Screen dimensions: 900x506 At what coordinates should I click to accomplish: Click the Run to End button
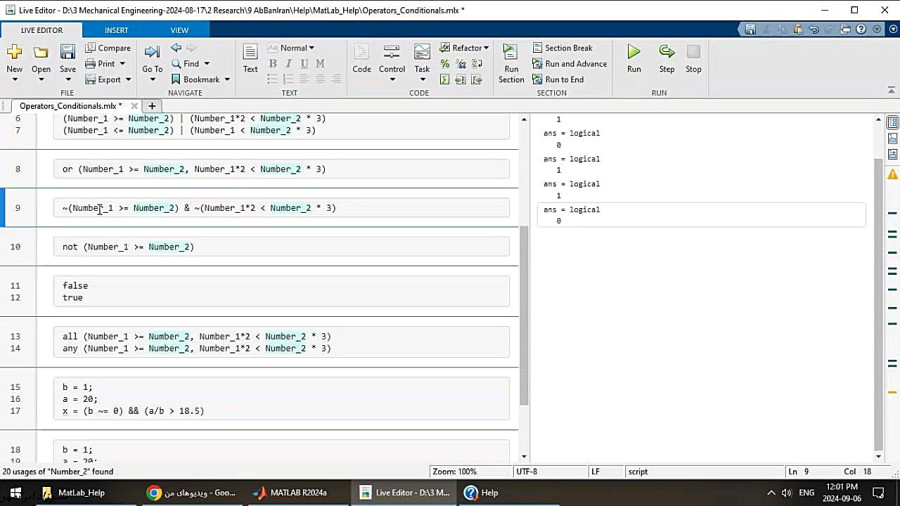(558, 80)
